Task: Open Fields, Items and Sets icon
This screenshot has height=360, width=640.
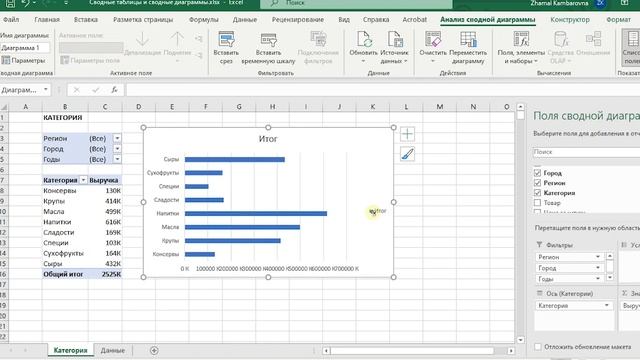Action: coord(521,40)
